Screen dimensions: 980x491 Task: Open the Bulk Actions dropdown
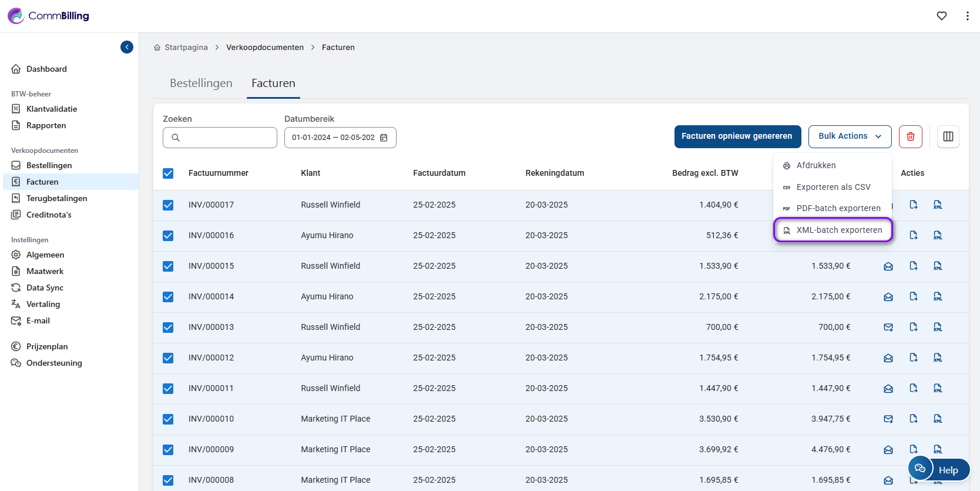pyautogui.click(x=849, y=136)
